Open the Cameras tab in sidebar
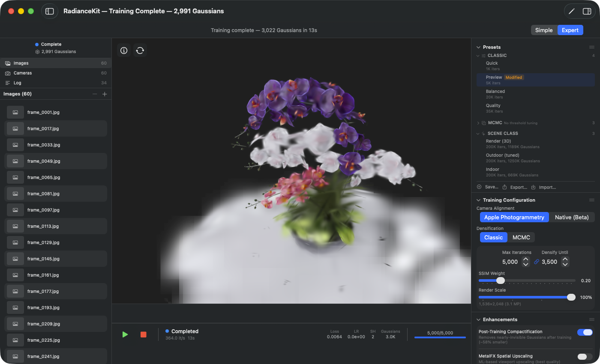 coord(56,73)
